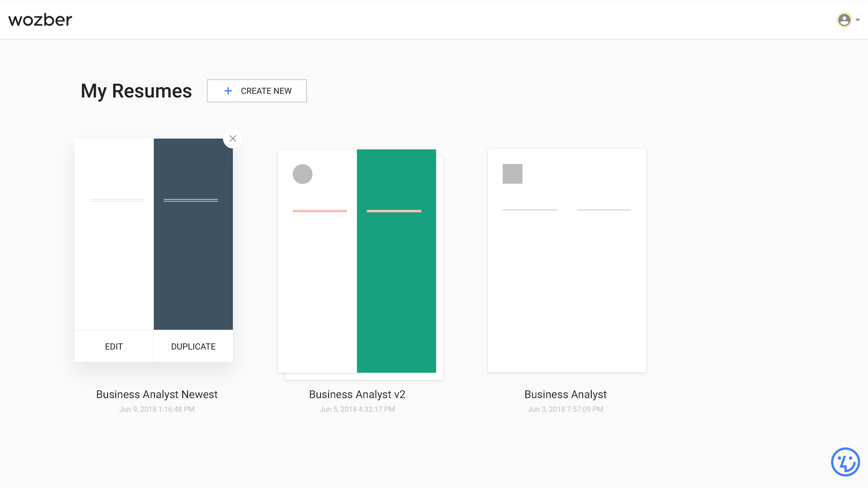
Task: Click the dark slate panel of newest resume
Action: pos(193,262)
